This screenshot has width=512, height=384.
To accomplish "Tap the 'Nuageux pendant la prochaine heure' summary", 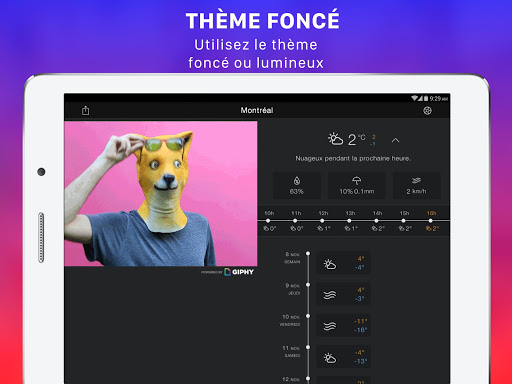I will point(353,158).
